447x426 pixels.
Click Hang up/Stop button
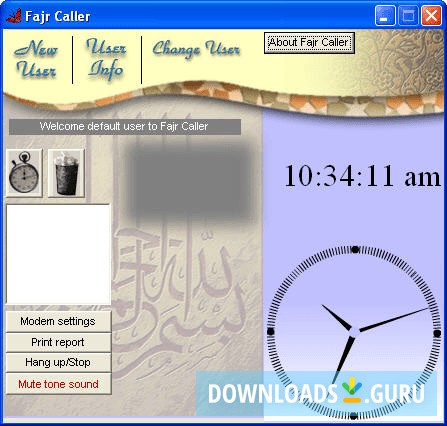58,363
